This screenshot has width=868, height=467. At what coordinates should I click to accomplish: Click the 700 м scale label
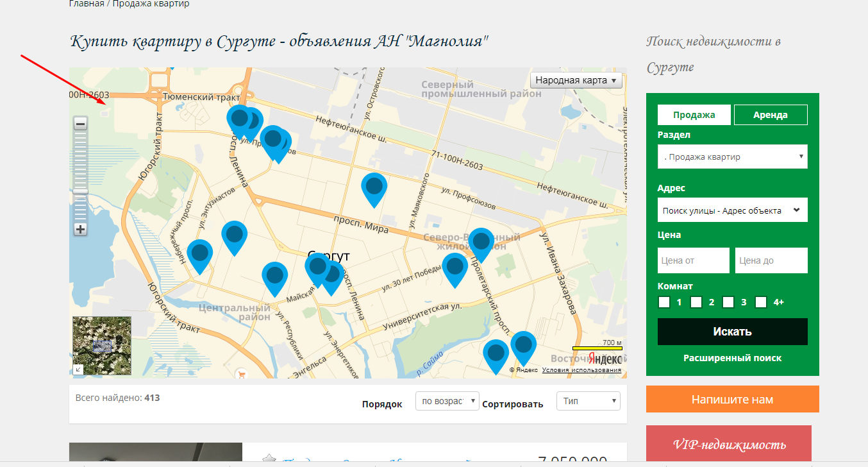[612, 343]
